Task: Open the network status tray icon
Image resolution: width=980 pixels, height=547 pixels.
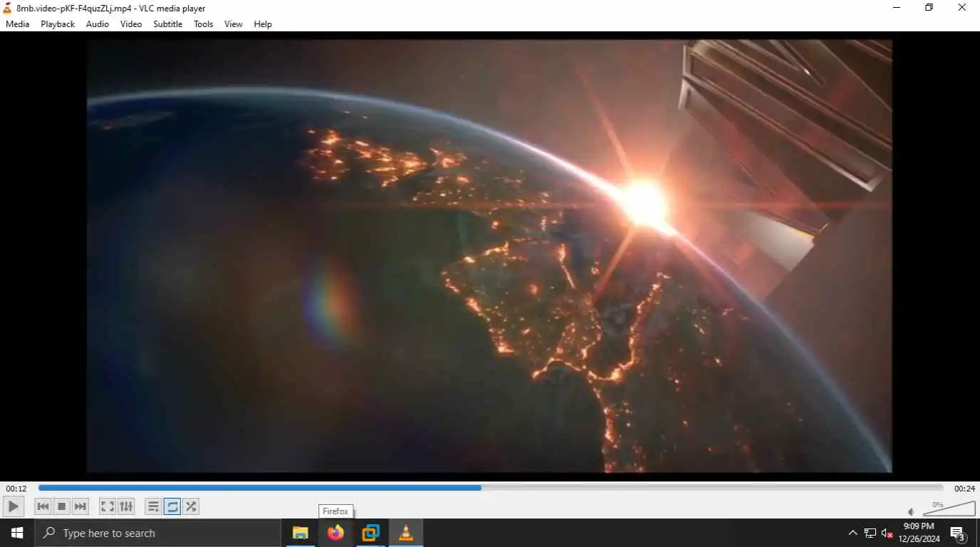Action: pyautogui.click(x=870, y=533)
